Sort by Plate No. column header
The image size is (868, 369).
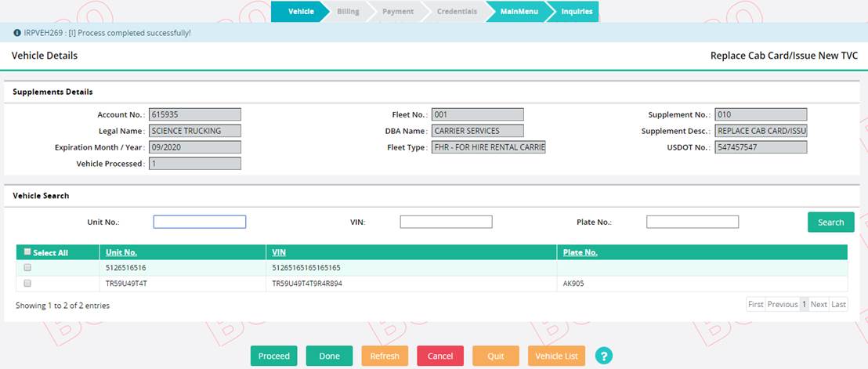[580, 252]
